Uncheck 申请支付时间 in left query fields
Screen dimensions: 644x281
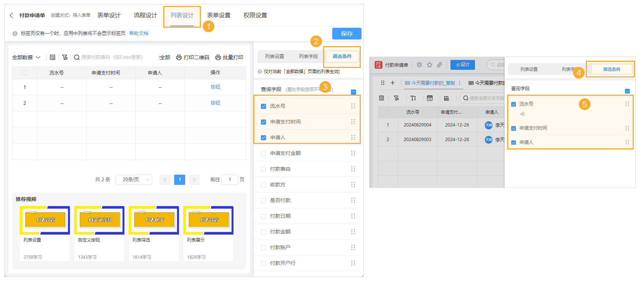pos(263,122)
